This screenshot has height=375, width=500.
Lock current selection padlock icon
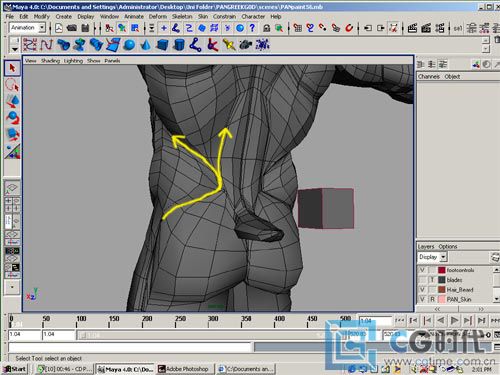[266, 28]
